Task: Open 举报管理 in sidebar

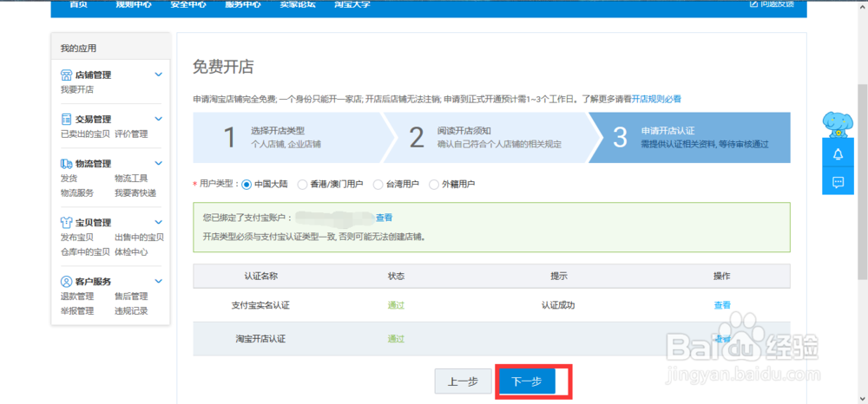Action: [77, 310]
